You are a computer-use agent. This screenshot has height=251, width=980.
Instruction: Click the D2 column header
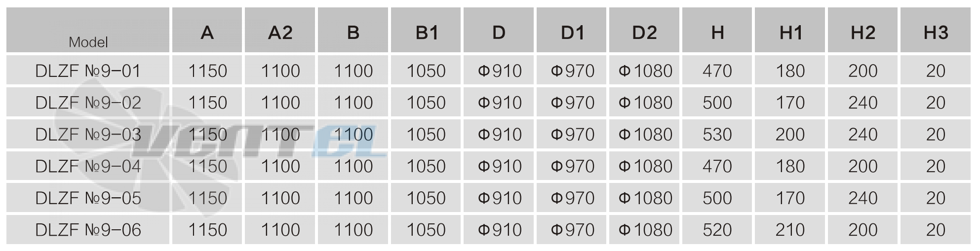(x=644, y=30)
